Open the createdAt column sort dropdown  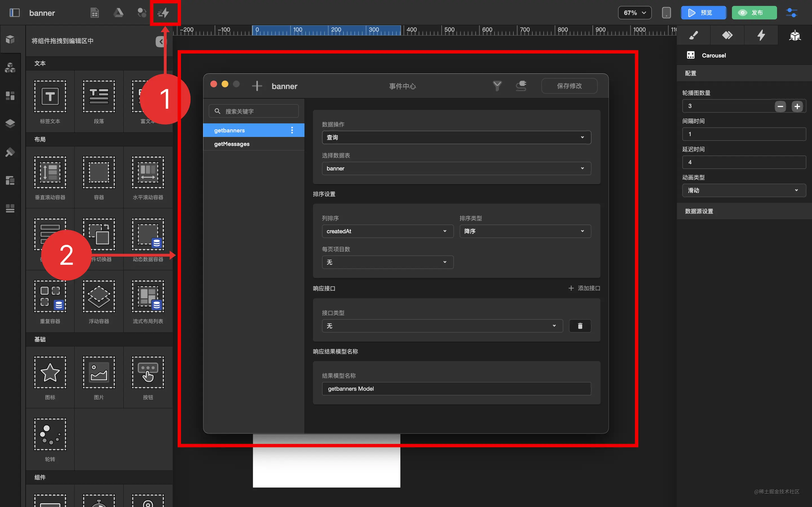tap(387, 231)
